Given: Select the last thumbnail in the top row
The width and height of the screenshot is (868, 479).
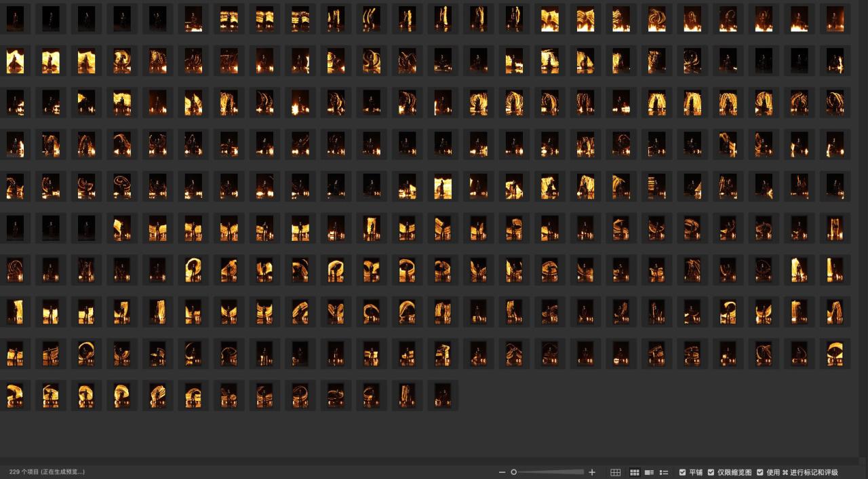Looking at the screenshot, I should (835, 19).
